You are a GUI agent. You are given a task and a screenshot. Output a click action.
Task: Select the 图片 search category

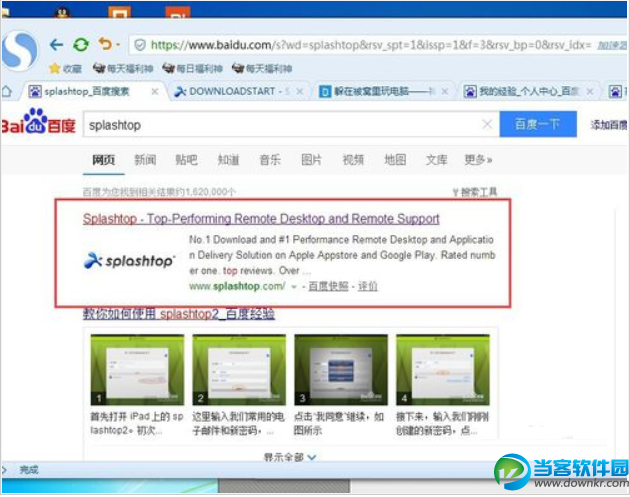(x=312, y=160)
